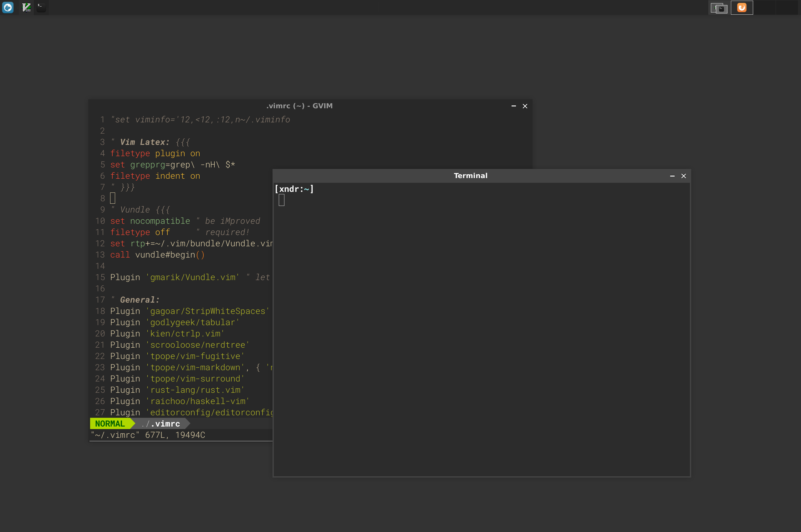
Task: Click the 'Vim Latex:' fold header
Action: [x=150, y=142]
